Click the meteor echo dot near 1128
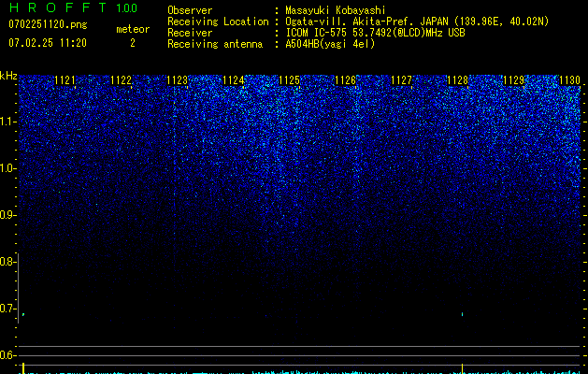Image resolution: width=588 pixels, height=374 pixels. [x=462, y=314]
